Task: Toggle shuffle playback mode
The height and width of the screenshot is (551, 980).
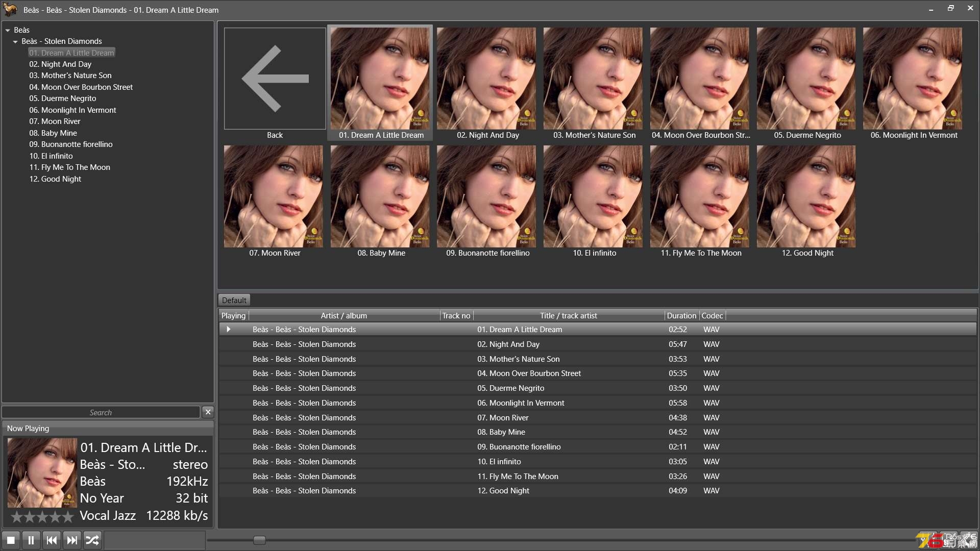Action: [92, 540]
